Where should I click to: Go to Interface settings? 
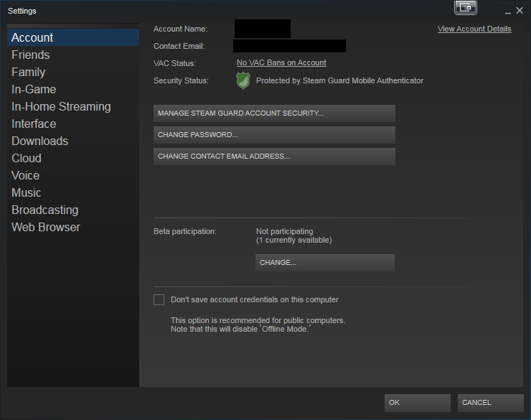click(34, 123)
